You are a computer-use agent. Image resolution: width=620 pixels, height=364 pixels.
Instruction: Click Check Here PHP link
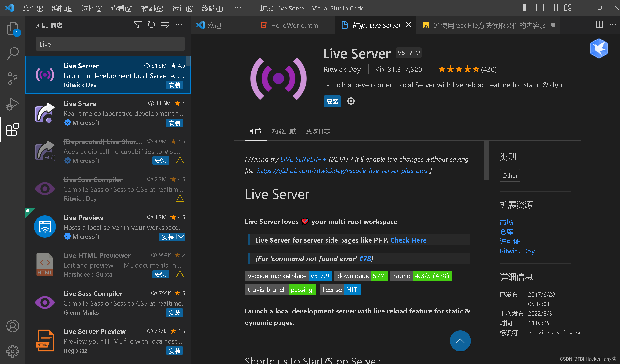click(x=408, y=240)
